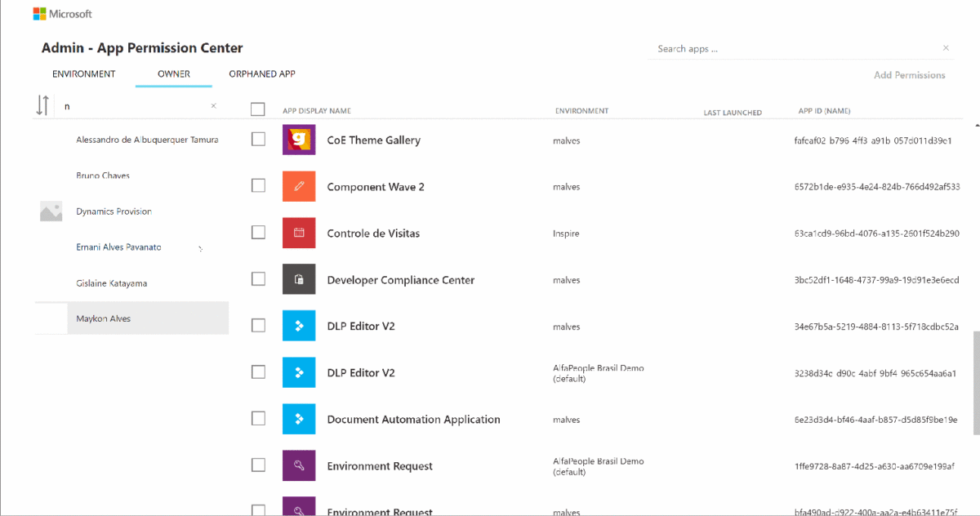Image resolution: width=980 pixels, height=516 pixels.
Task: Click the red Controle de Visitas calendar icon
Action: tap(298, 233)
